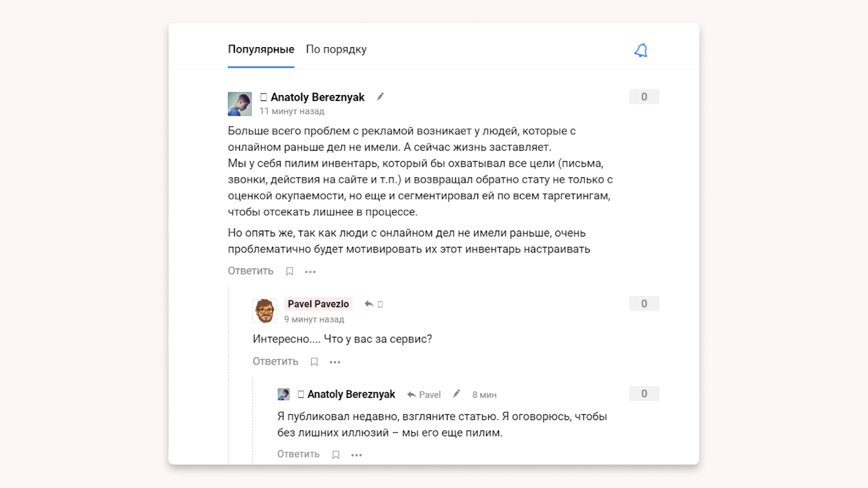Click reply arrow icon beside Pavel Pavezlo
The image size is (868, 488).
[x=369, y=304]
